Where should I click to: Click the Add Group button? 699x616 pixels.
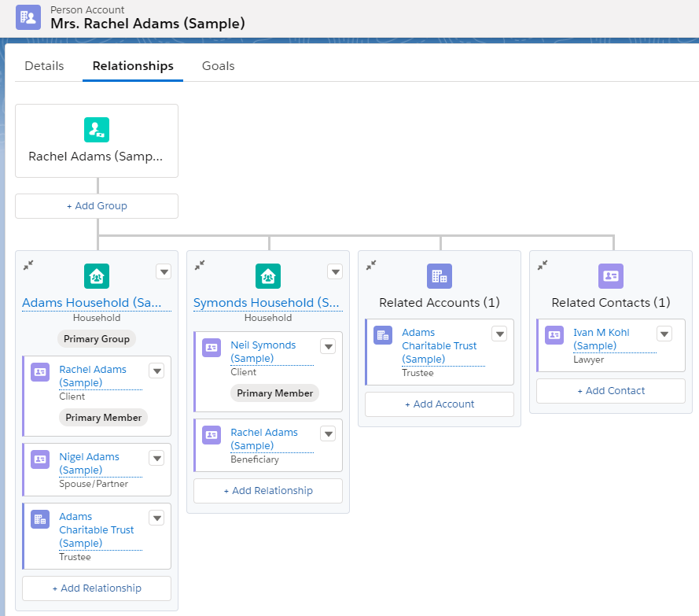[x=97, y=206]
